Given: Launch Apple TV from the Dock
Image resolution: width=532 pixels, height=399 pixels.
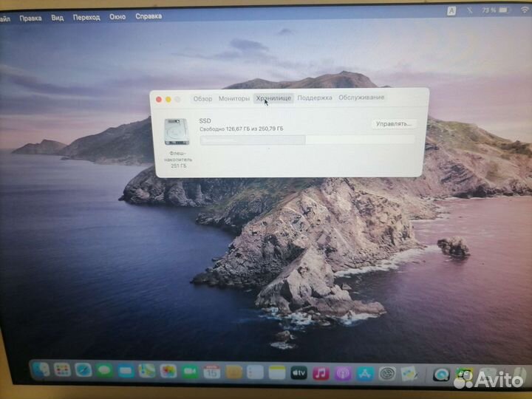Looking at the screenshot, I should coord(299,373).
